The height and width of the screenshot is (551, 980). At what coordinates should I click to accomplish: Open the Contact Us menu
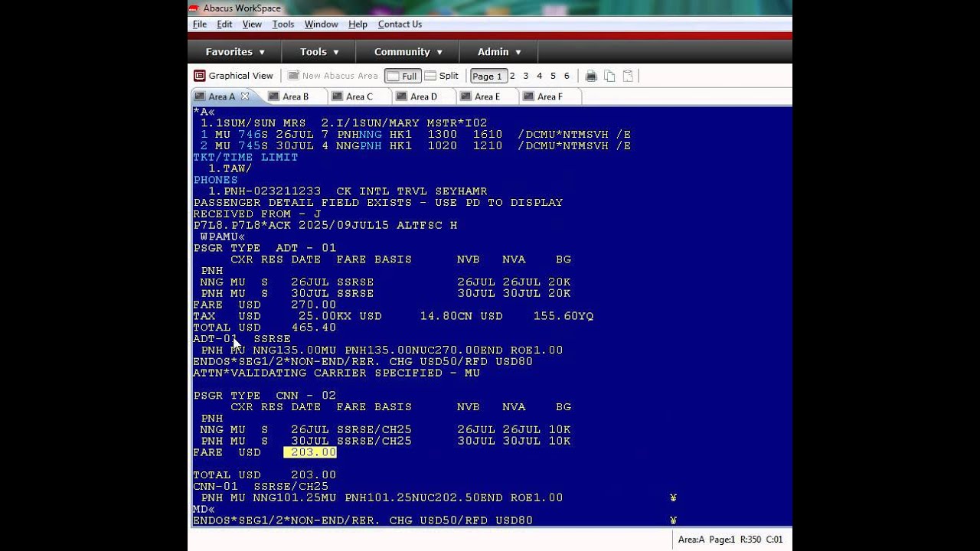click(x=400, y=24)
